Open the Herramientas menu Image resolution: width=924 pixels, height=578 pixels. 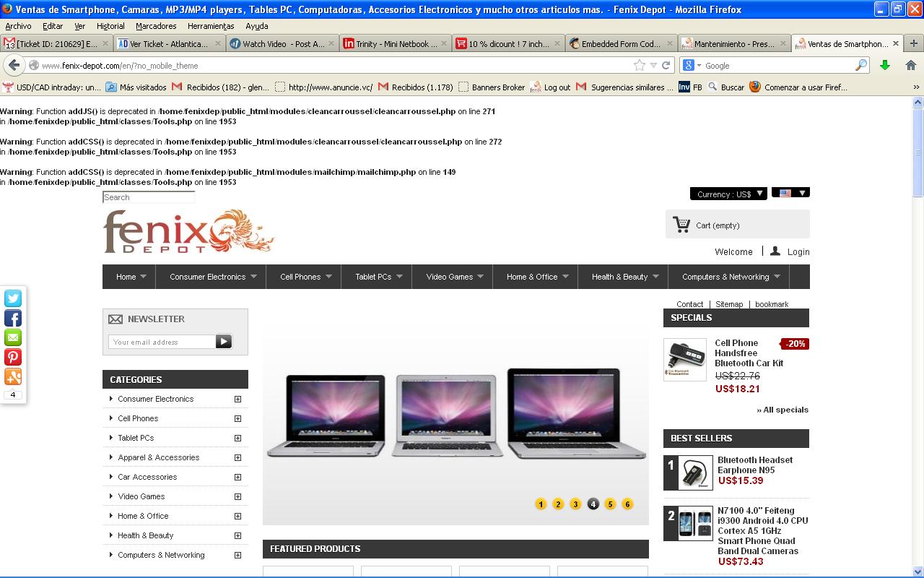(212, 26)
